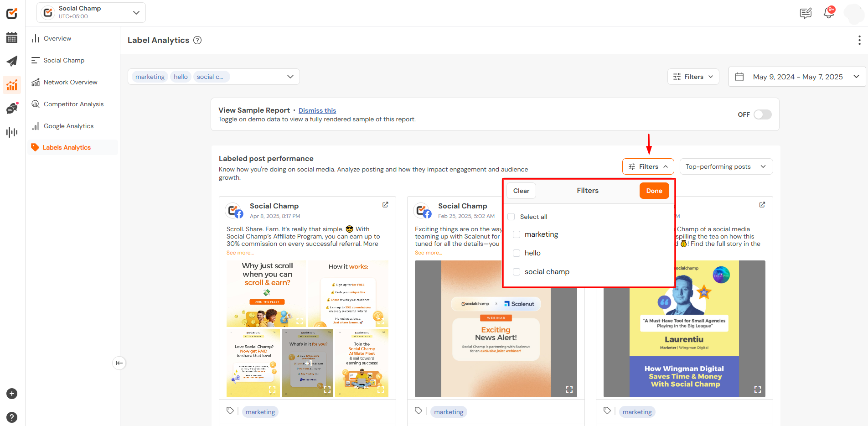Image resolution: width=868 pixels, height=426 pixels.
Task: Click See more on Feb 25 post
Action: (428, 253)
